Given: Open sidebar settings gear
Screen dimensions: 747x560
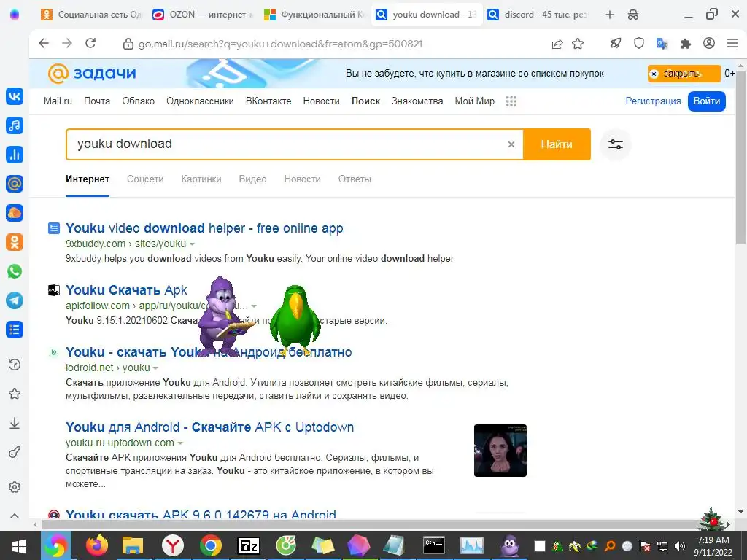Looking at the screenshot, I should tap(15, 487).
